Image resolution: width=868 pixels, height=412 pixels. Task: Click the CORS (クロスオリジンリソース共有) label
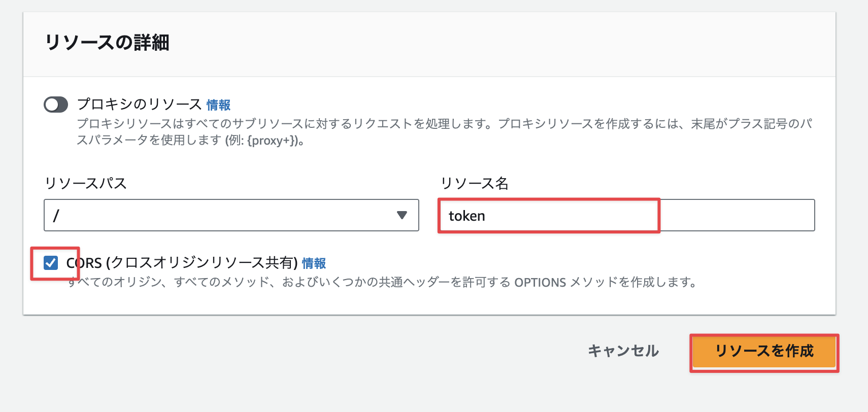[x=182, y=263]
